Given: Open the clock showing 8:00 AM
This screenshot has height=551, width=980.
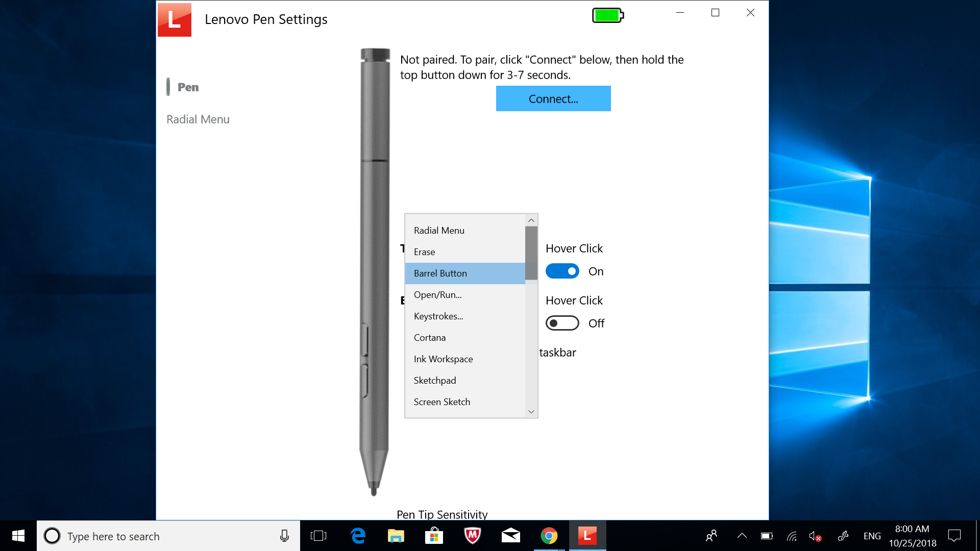Looking at the screenshot, I should (912, 536).
